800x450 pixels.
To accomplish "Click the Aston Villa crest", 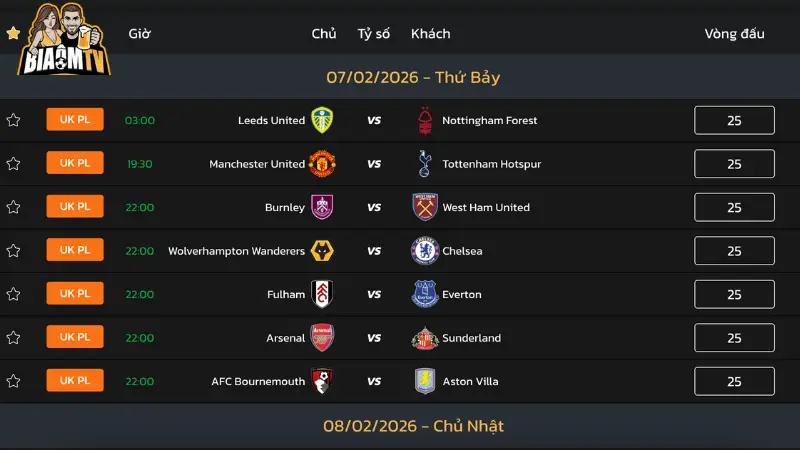I will [425, 381].
